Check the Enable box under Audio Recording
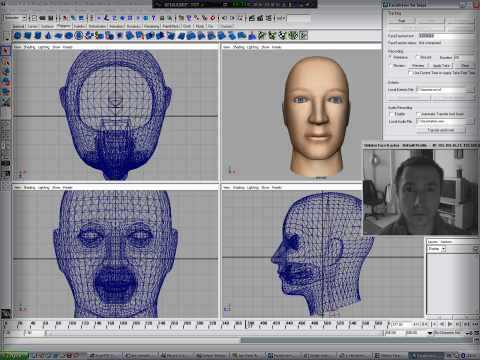The width and height of the screenshot is (480, 360). point(391,114)
